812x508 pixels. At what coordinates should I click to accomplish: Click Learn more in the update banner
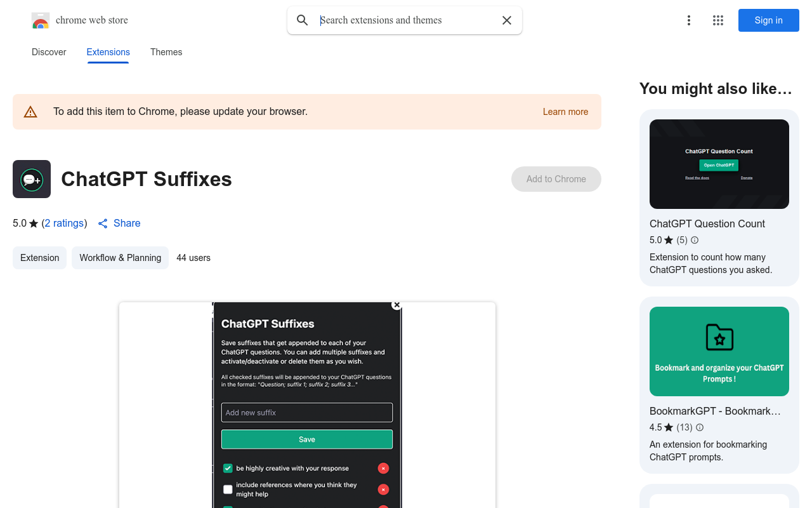(565, 112)
